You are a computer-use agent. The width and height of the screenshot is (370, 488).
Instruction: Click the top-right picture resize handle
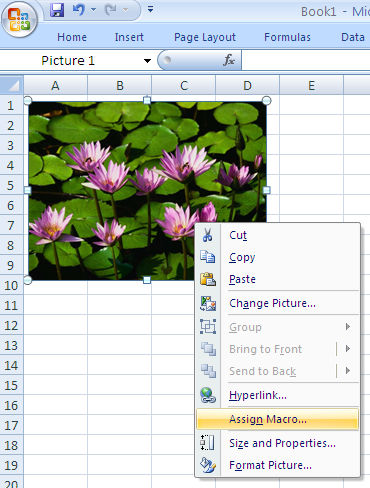(267, 100)
